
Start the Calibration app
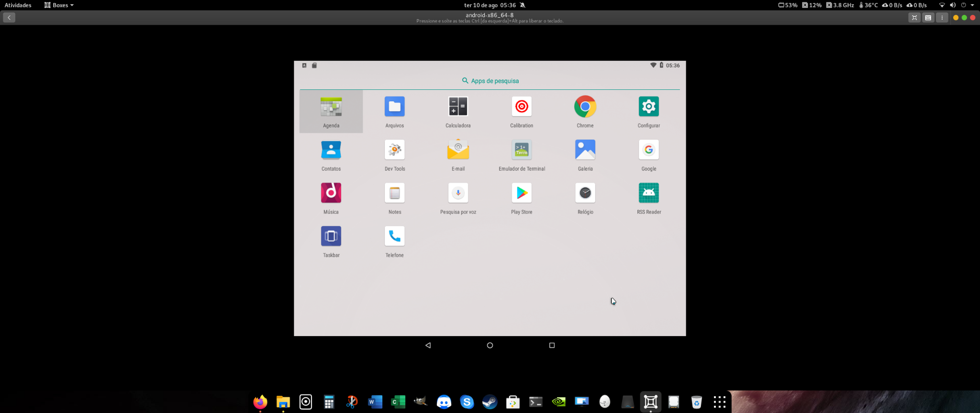tap(522, 111)
